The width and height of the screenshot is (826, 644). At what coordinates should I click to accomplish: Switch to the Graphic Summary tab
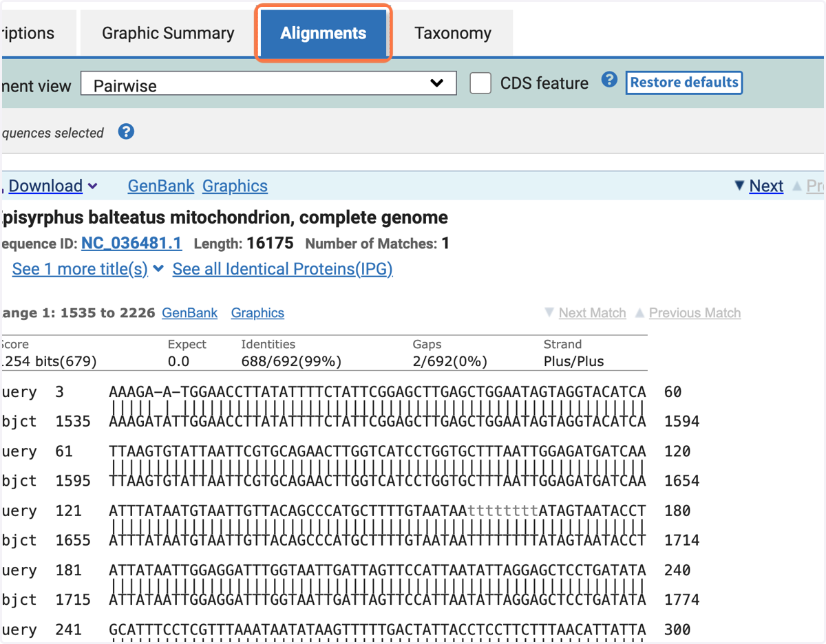click(x=168, y=33)
